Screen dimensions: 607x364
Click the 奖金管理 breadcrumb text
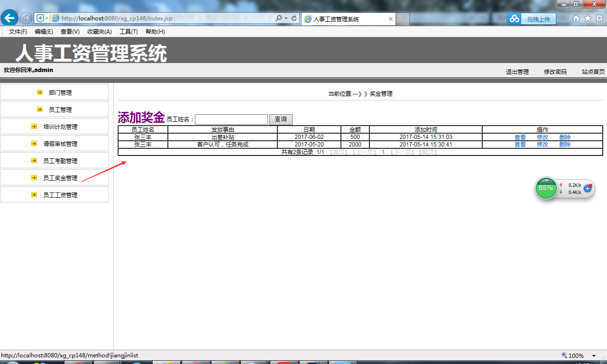(x=381, y=94)
